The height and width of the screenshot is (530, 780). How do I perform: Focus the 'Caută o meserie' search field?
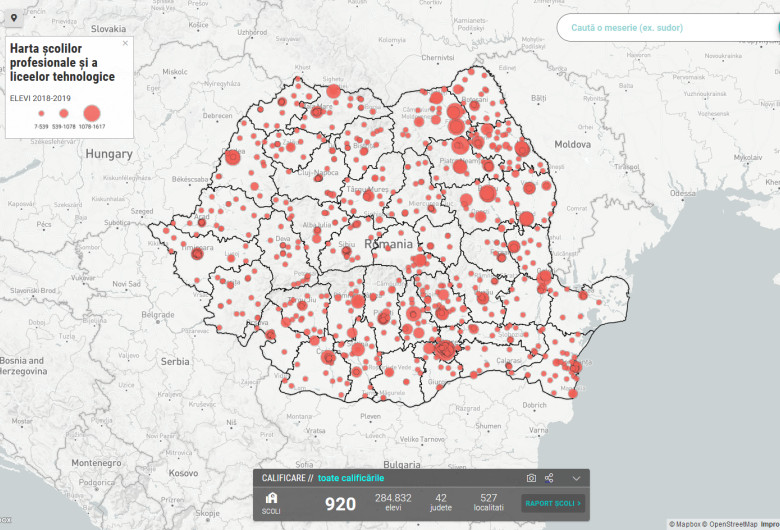click(668, 28)
